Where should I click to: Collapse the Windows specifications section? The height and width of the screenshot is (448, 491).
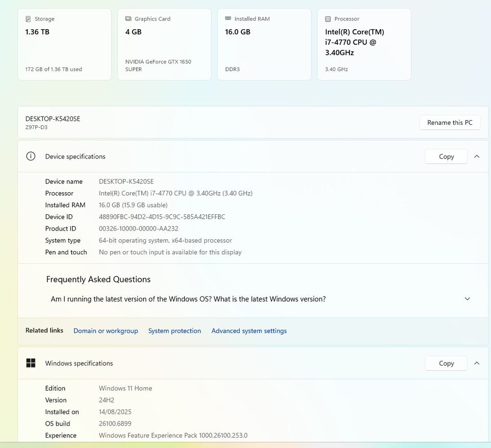pos(477,363)
